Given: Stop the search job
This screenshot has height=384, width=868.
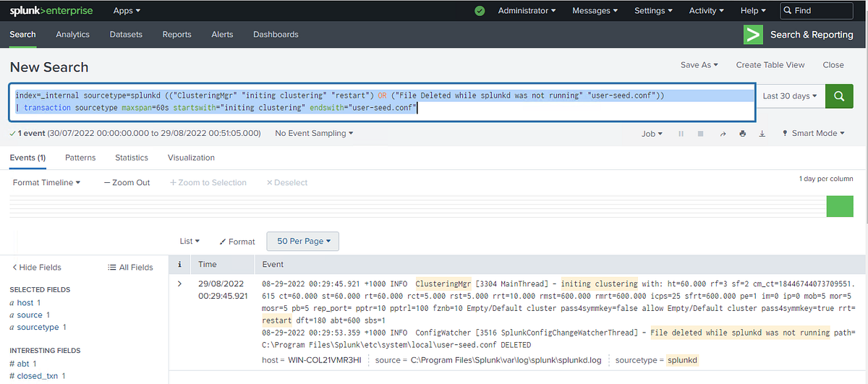Looking at the screenshot, I should click(700, 134).
